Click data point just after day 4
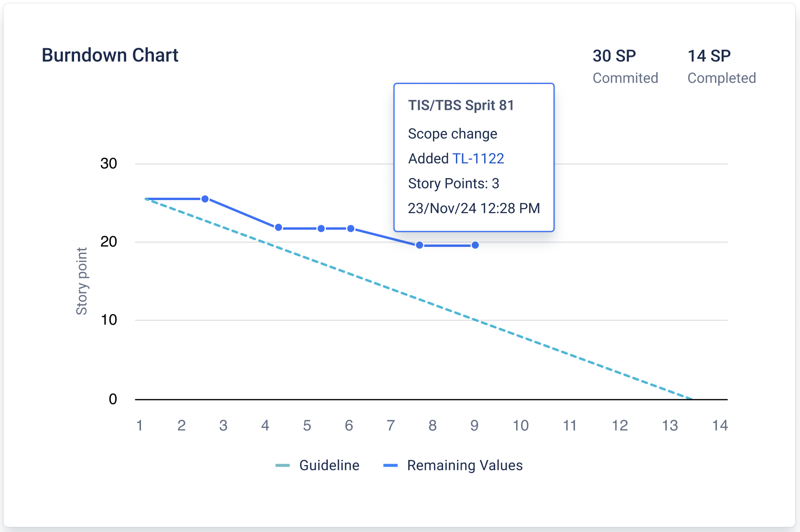This screenshot has height=532, width=800. point(278,227)
